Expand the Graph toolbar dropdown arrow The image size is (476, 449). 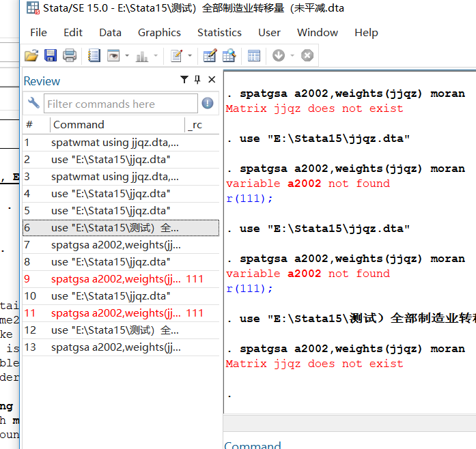156,56
